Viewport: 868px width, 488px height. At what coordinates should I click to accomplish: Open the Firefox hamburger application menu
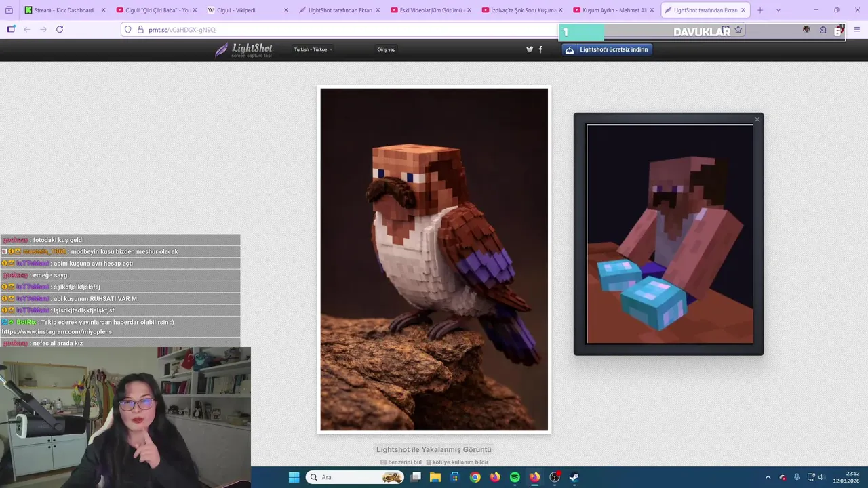857,30
